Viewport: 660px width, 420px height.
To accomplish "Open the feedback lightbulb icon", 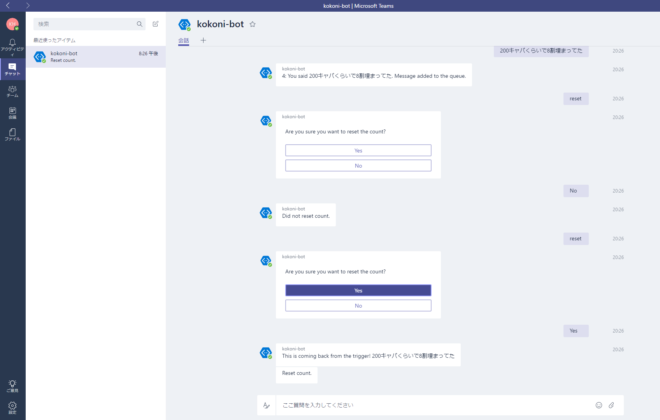I will click(x=12, y=385).
